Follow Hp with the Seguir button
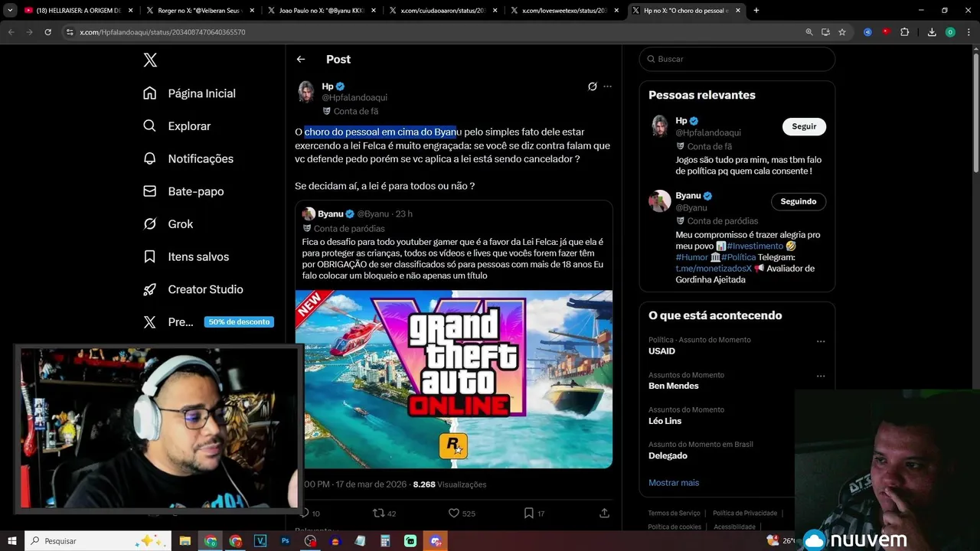 pos(804,126)
